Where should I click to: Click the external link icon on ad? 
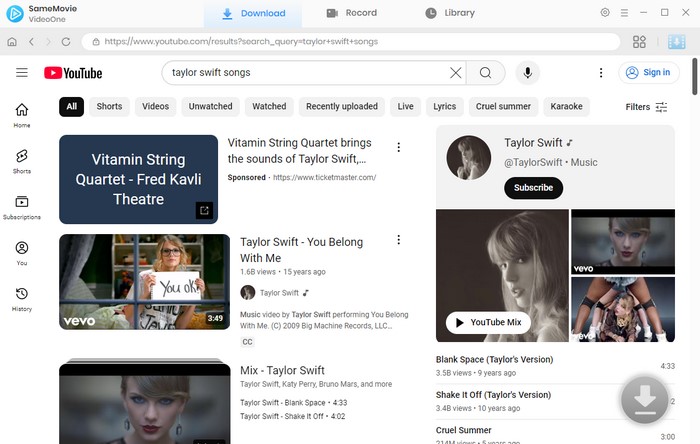point(204,211)
